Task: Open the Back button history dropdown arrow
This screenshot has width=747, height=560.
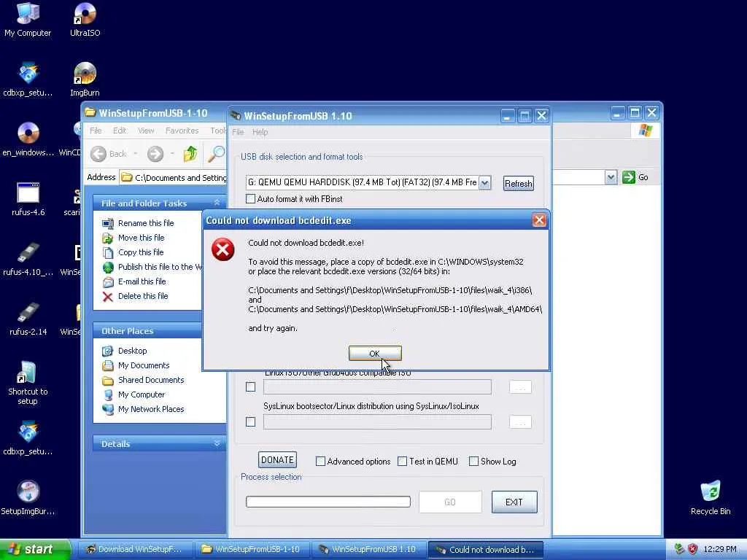Action: [x=135, y=154]
